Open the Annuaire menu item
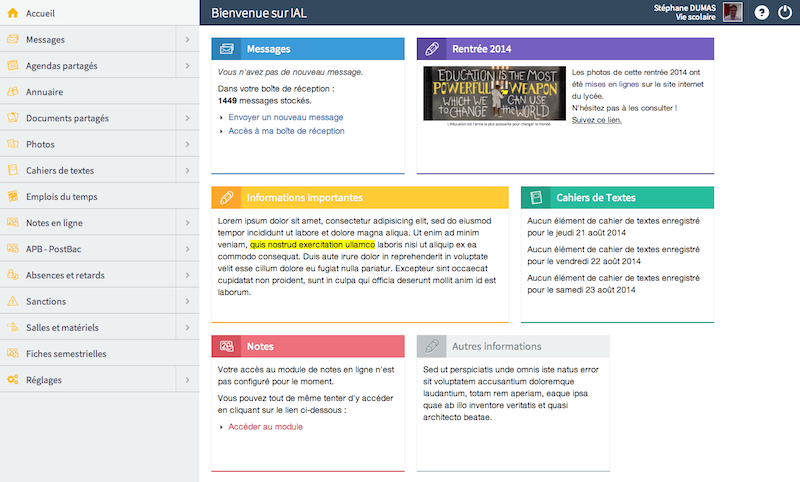Screen dimensions: 800x482 point(45,92)
